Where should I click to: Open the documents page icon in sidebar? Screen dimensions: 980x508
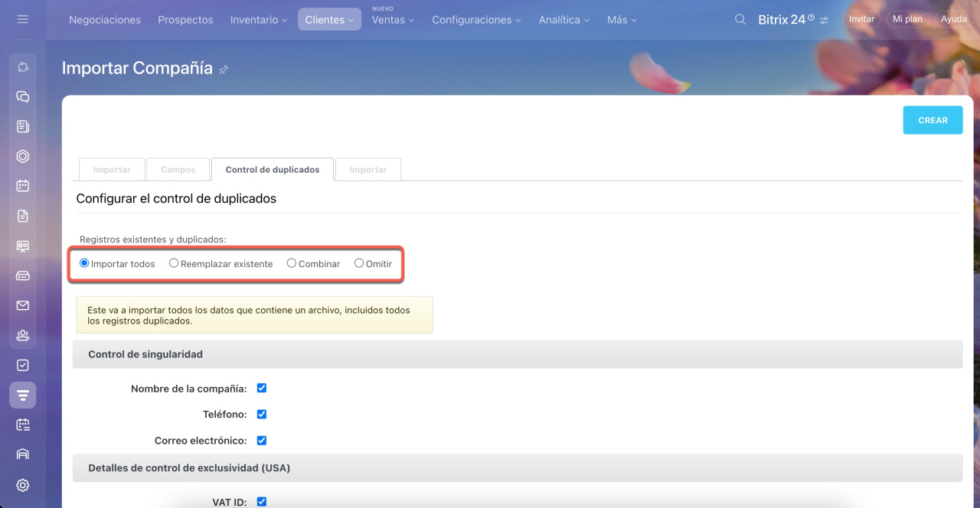coord(23,216)
